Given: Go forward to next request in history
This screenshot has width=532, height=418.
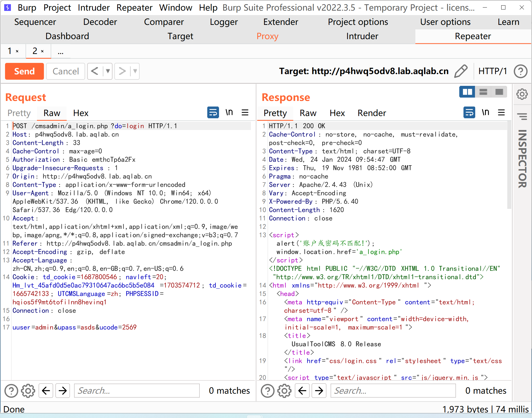Looking at the screenshot, I should 122,71.
